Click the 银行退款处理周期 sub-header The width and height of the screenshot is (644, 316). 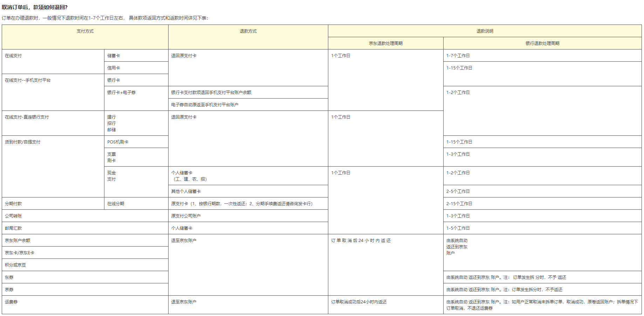[x=542, y=43]
